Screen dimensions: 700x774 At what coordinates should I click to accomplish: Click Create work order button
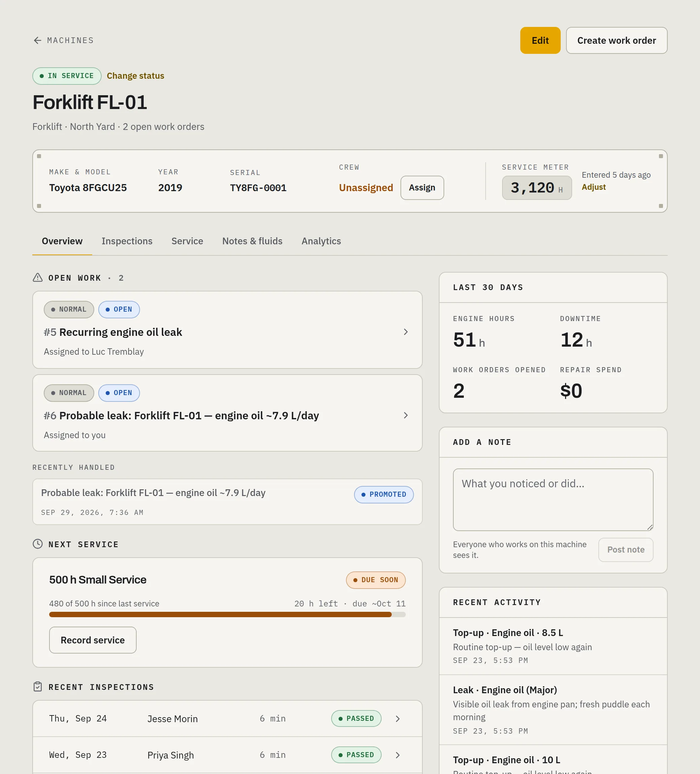616,40
